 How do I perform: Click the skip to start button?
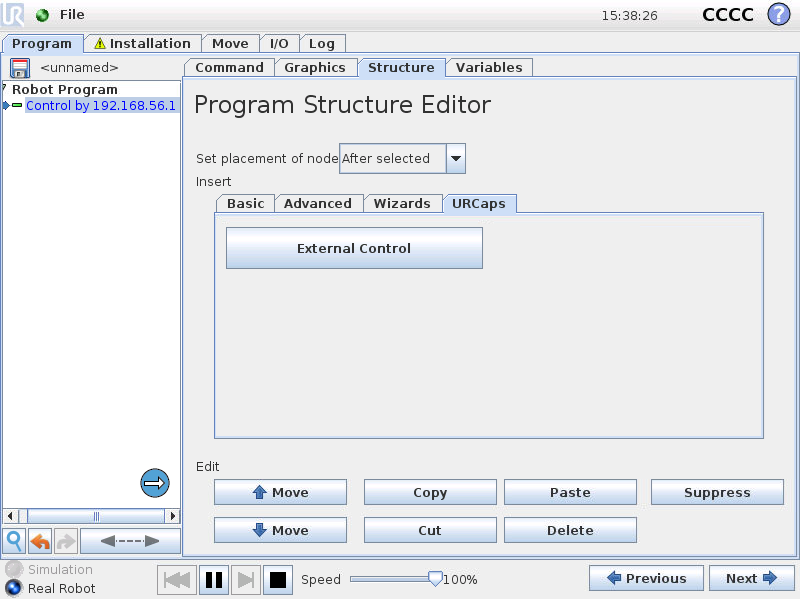(177, 579)
